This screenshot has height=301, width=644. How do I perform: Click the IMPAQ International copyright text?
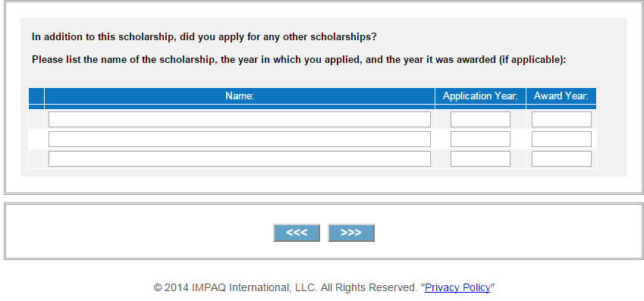click(x=285, y=287)
